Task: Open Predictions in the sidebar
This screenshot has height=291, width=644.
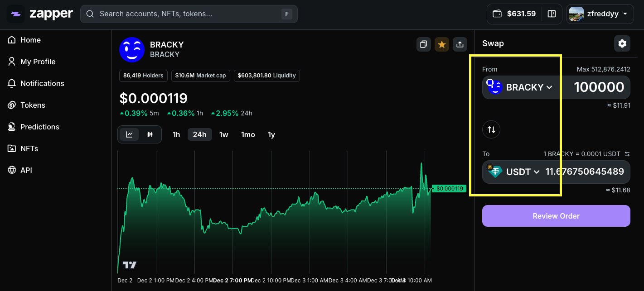Action: 39,127
